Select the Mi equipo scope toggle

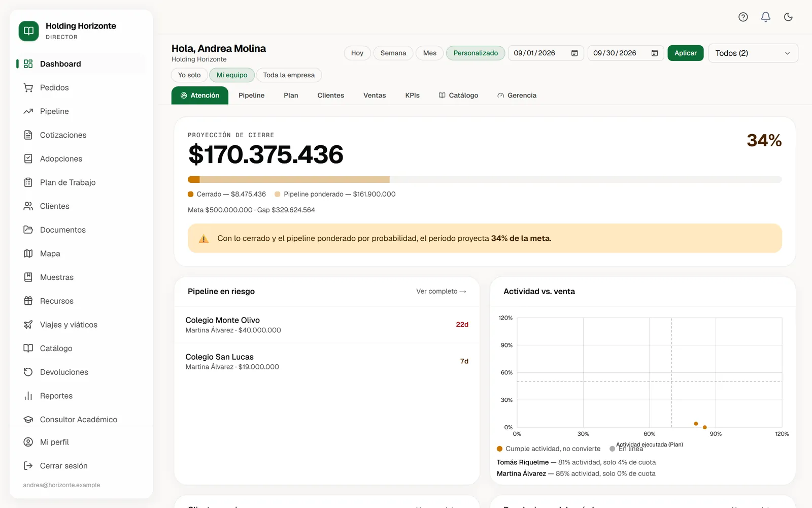[232, 75]
